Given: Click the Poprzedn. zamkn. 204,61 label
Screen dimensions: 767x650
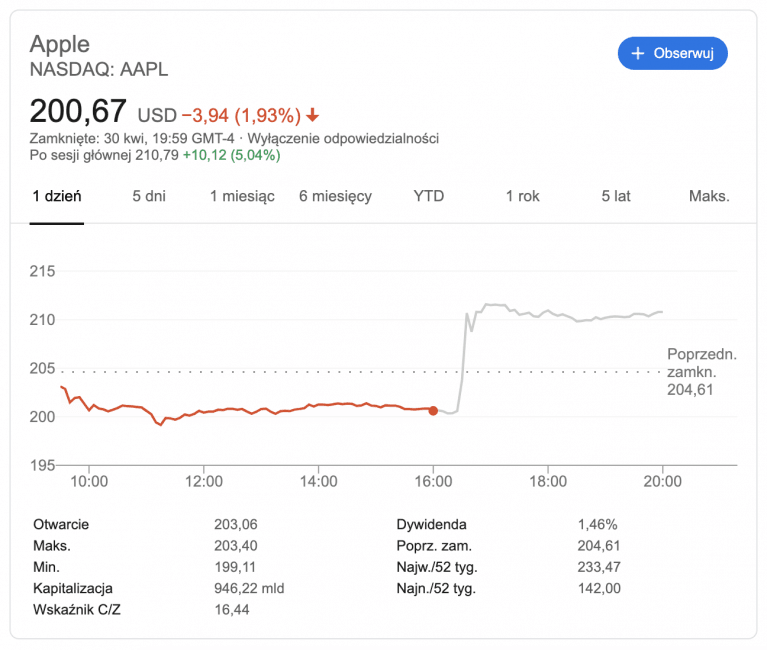Looking at the screenshot, I should [x=701, y=372].
